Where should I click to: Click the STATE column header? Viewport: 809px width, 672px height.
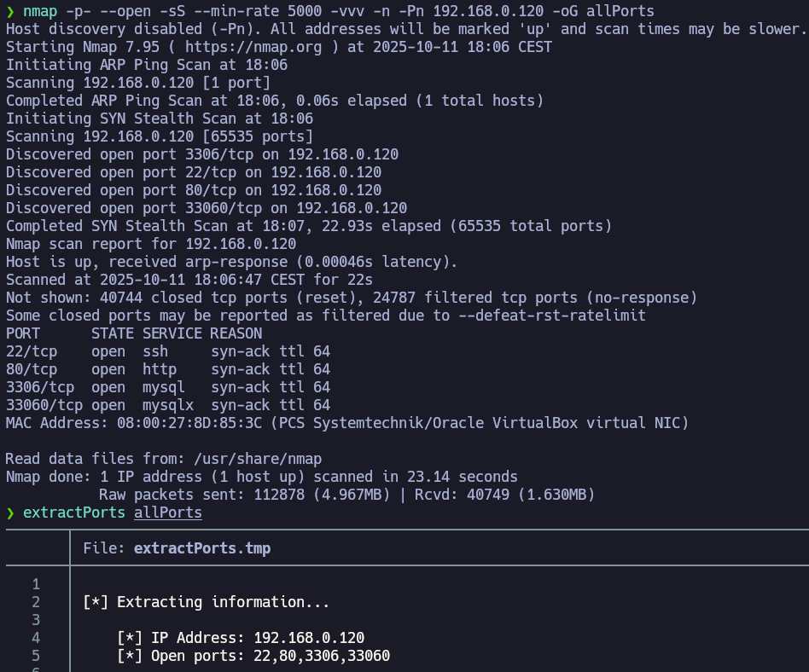coord(113,333)
